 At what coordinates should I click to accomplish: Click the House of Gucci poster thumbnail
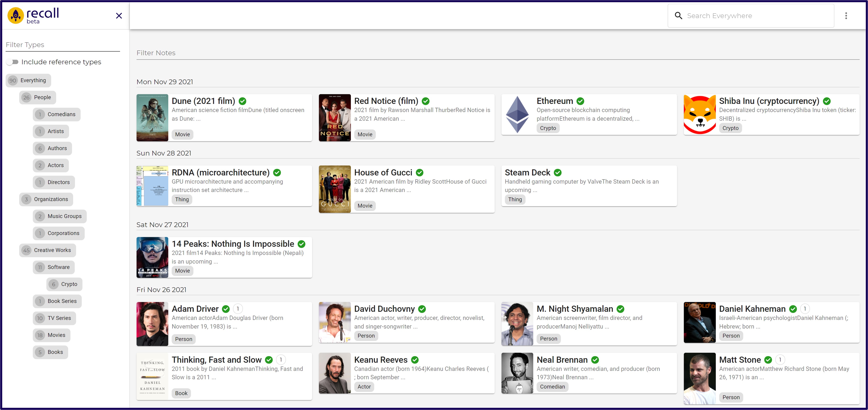tap(335, 189)
